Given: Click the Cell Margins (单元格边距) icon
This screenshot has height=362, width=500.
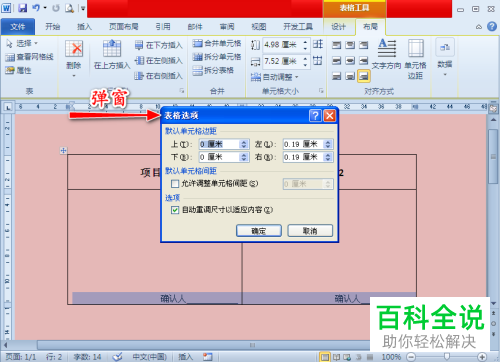Looking at the screenshot, I should 416,48.
